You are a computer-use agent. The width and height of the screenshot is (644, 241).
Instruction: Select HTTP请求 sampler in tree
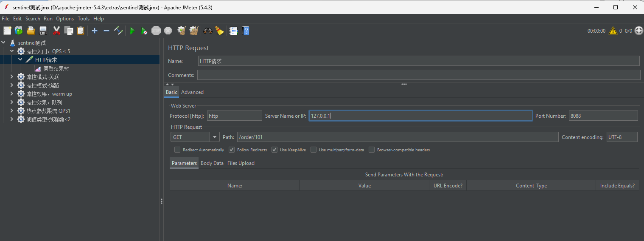46,60
